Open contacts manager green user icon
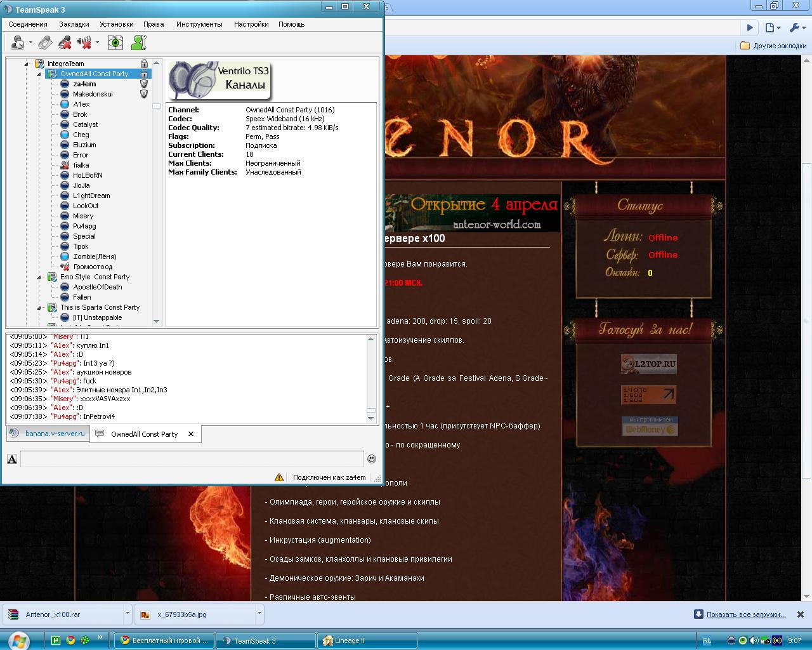This screenshot has width=812, height=650. (138, 43)
